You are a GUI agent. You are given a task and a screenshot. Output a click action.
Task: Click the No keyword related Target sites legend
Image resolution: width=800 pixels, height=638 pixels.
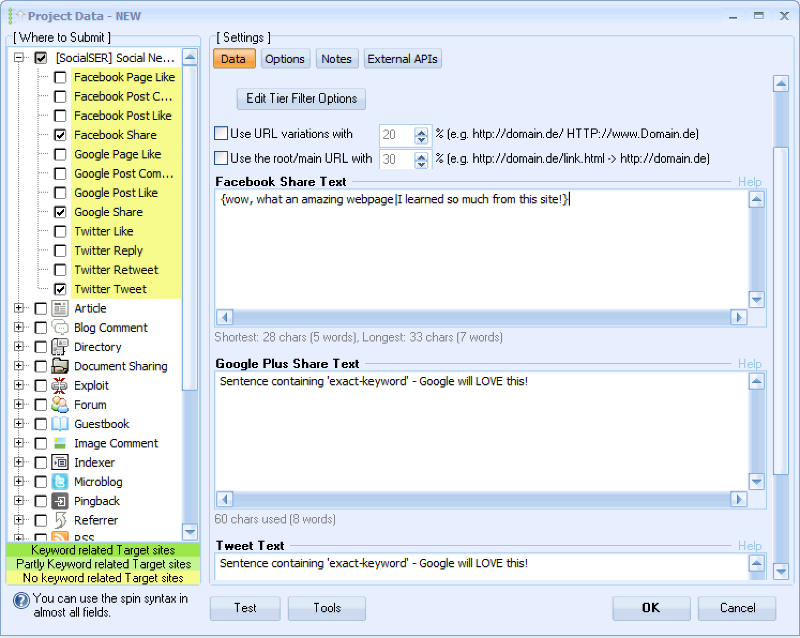click(103, 578)
